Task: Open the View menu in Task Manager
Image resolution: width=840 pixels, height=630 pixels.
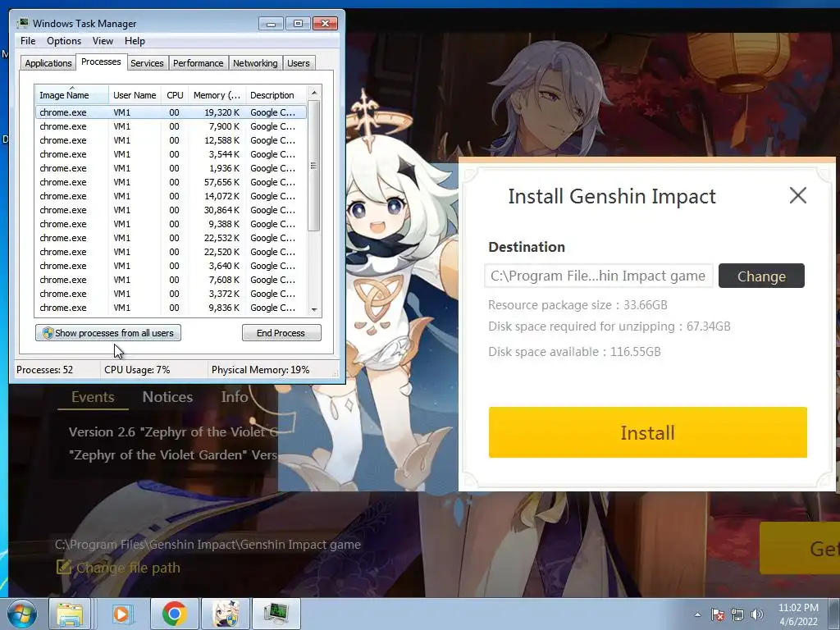Action: pyautogui.click(x=103, y=41)
